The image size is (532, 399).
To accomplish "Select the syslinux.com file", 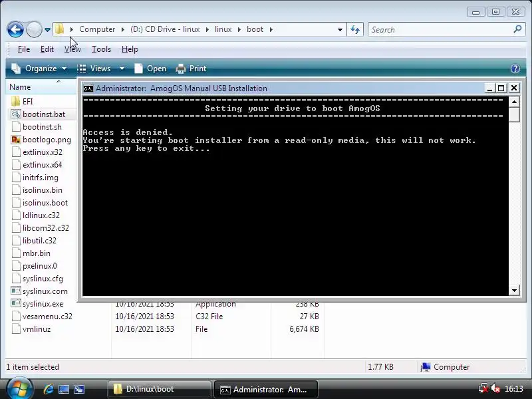I will tap(39, 291).
